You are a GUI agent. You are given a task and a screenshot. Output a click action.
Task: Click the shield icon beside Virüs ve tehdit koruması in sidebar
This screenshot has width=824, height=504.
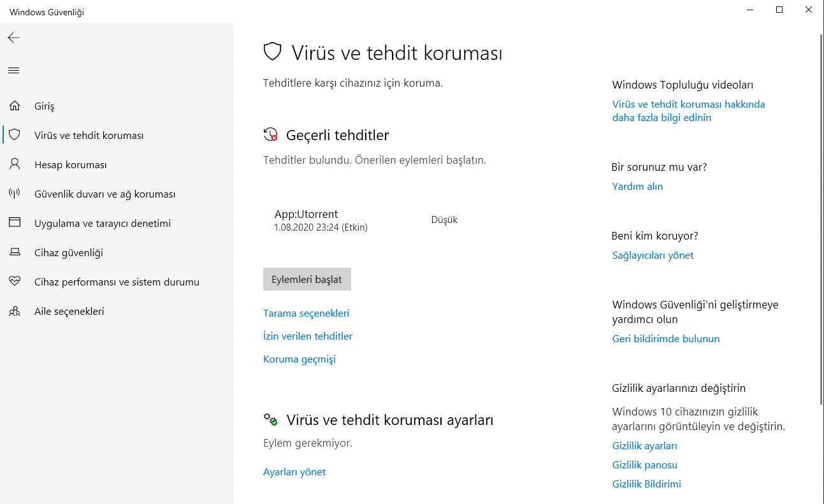pyautogui.click(x=15, y=135)
